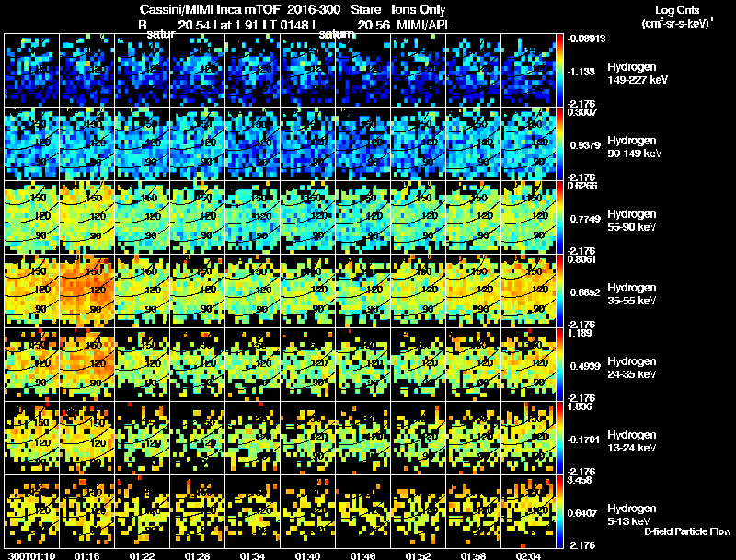This screenshot has width=736, height=560.
Task: Click the '0.6407' color scale value
Action: tap(583, 513)
